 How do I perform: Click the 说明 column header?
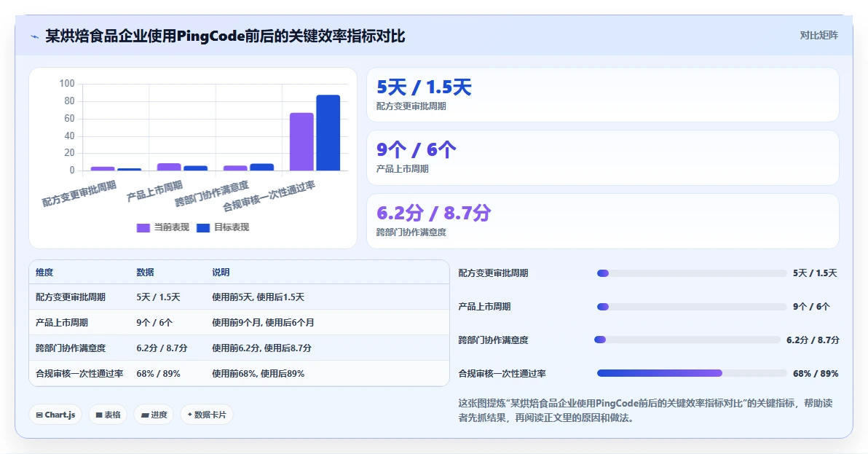pyautogui.click(x=221, y=273)
